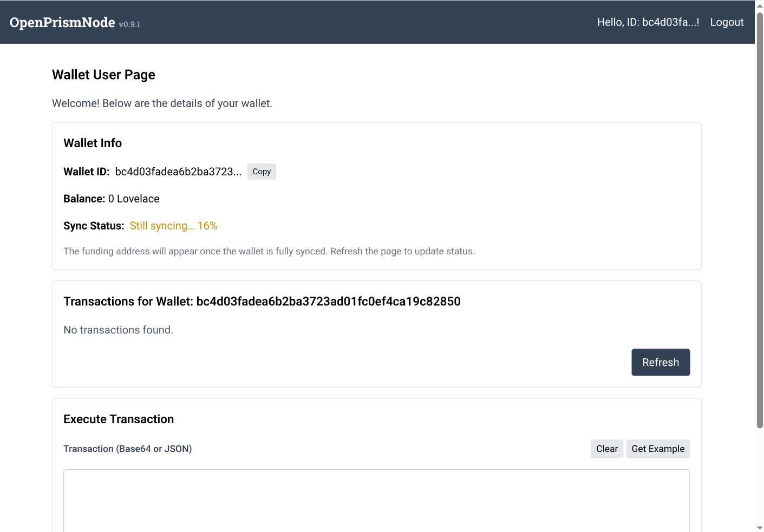
Task: Click the Wallet Info section heading
Action: [x=93, y=143]
